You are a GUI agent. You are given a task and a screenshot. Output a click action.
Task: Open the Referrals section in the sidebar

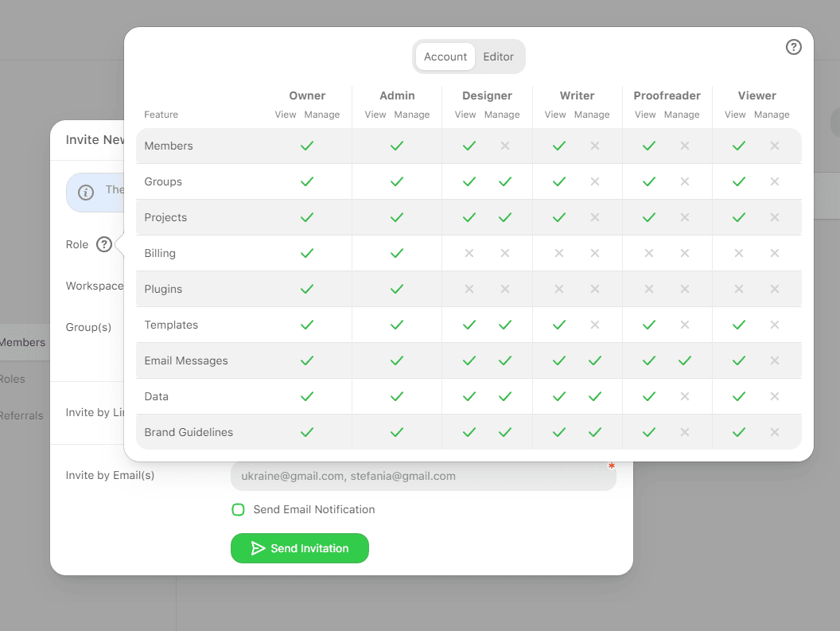click(x=22, y=415)
